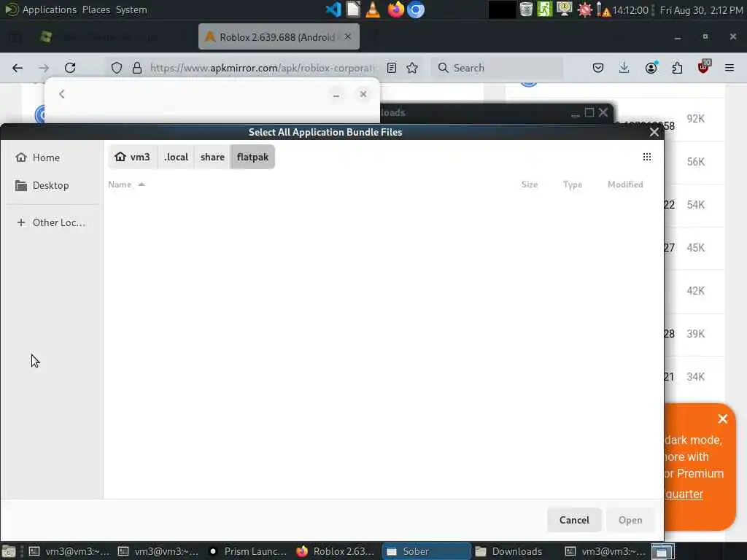
Task: Go to Home in file chooser sidebar
Action: [x=53, y=157]
